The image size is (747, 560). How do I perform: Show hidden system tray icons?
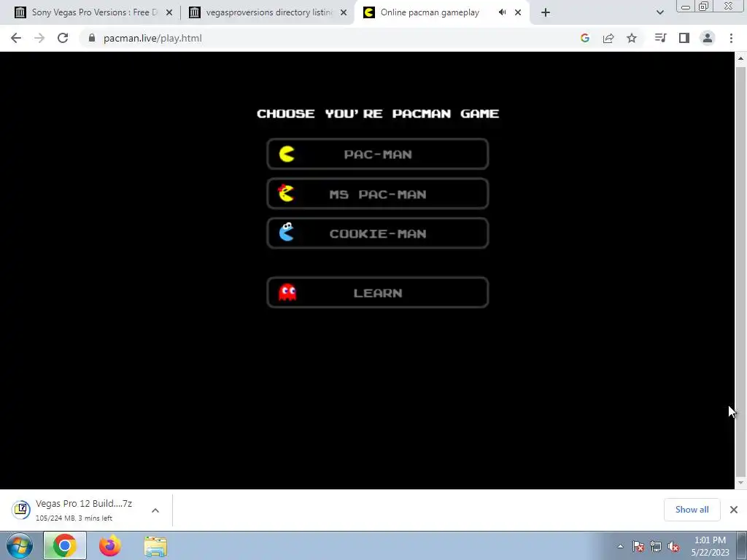point(620,546)
